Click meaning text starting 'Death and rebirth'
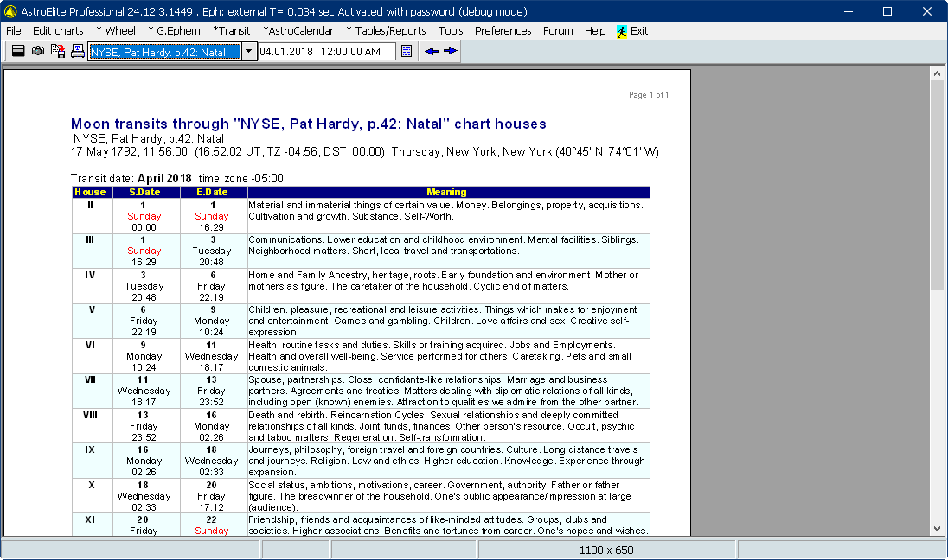 (441, 426)
